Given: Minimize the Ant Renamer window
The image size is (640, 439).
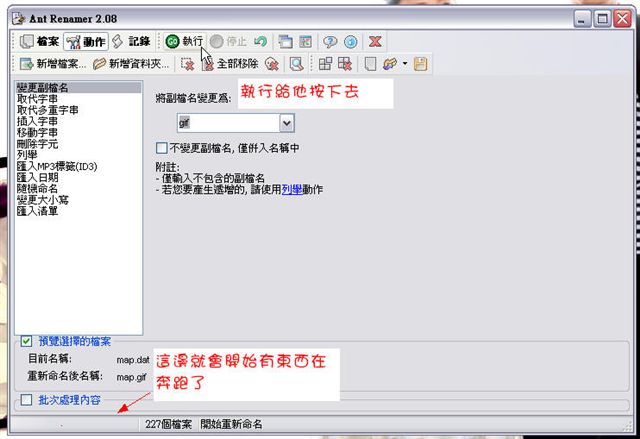Looking at the screenshot, I should pos(582,19).
